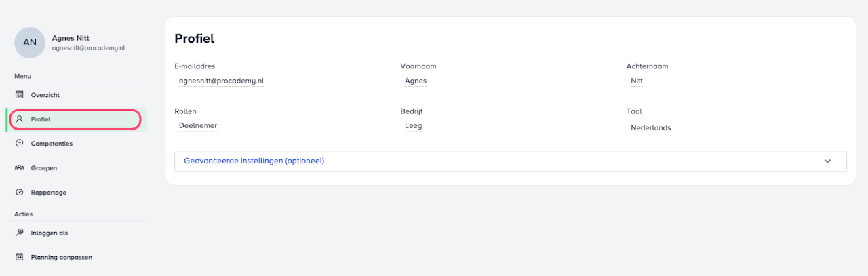868x276 pixels.
Task: Click the Inloggen als magnifier icon
Action: coord(20,233)
